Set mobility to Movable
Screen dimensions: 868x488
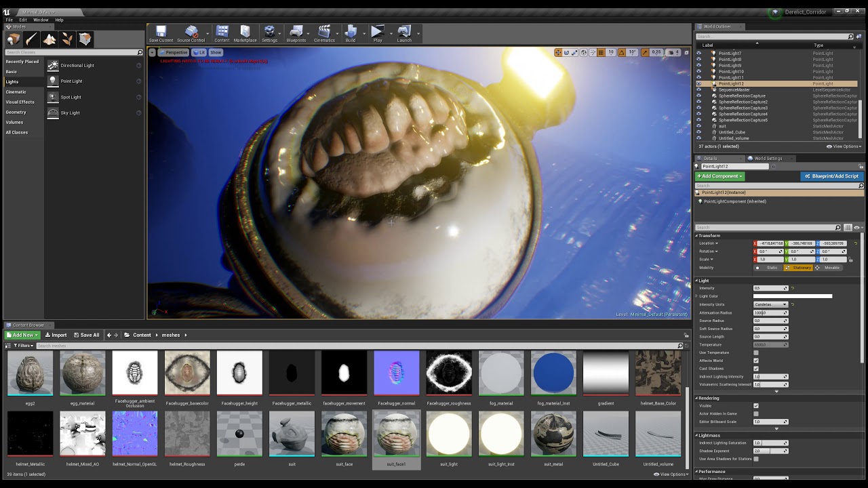point(829,268)
